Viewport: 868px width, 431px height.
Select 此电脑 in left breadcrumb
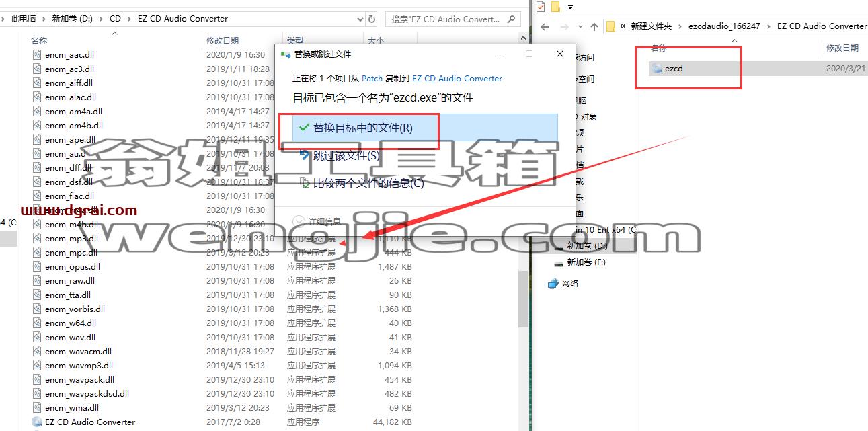point(24,19)
